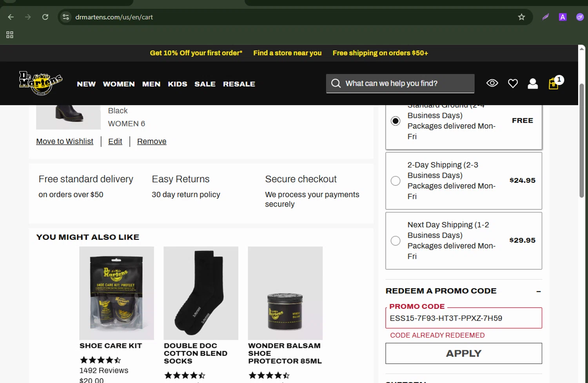Open the Double Doc socks product image
The height and width of the screenshot is (383, 588).
(x=201, y=293)
